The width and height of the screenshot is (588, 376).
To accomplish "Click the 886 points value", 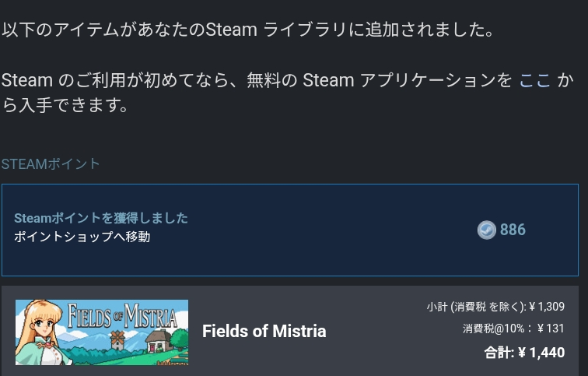I will [513, 230].
